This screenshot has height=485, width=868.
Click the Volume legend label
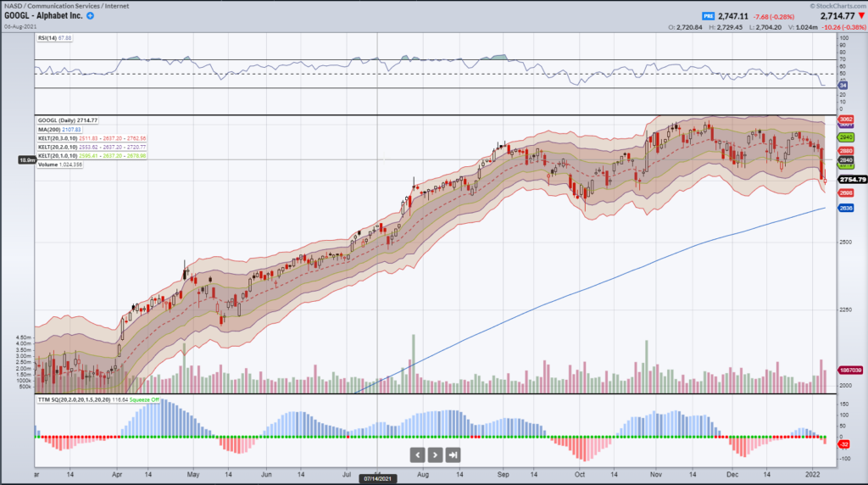[60, 164]
